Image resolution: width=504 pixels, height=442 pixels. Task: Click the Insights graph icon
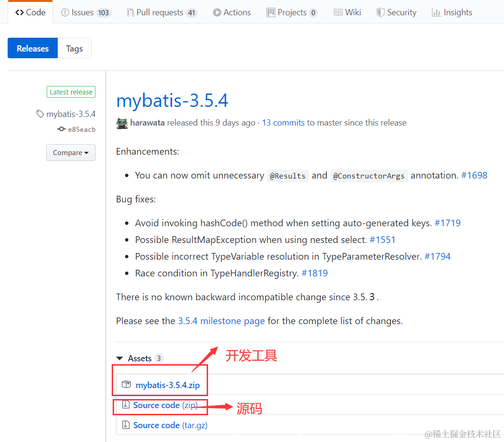tap(436, 12)
